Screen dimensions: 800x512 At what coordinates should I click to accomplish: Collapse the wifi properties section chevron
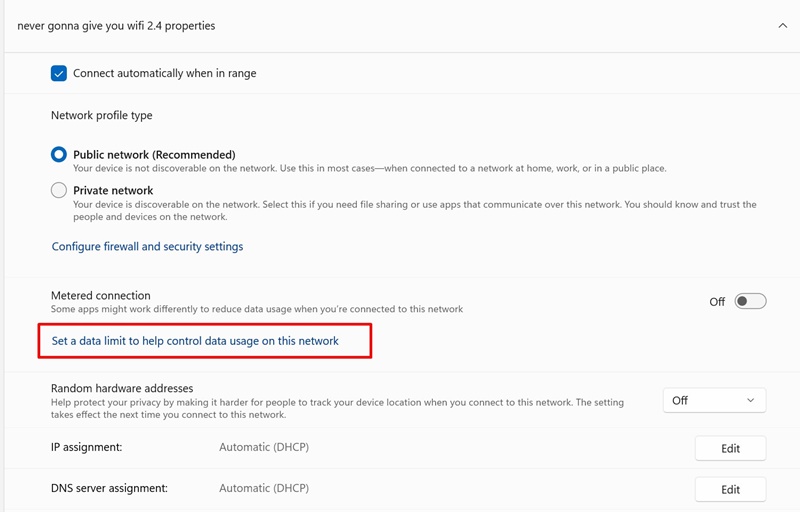point(782,26)
